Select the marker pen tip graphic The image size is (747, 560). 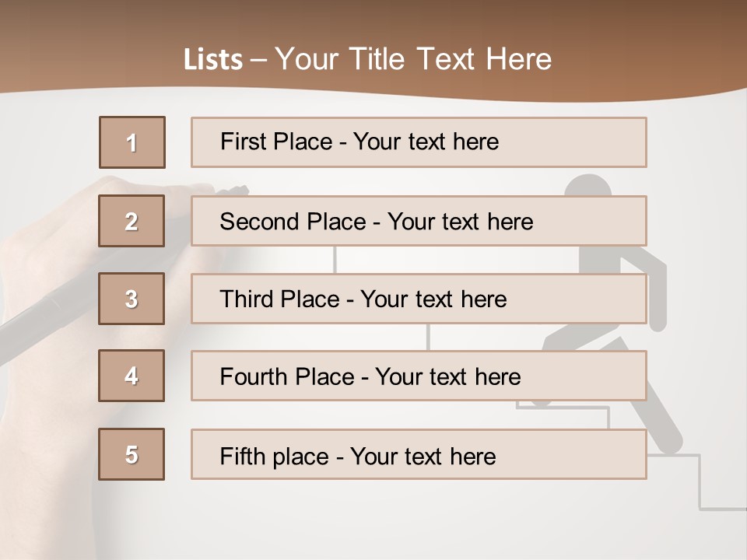233,191
